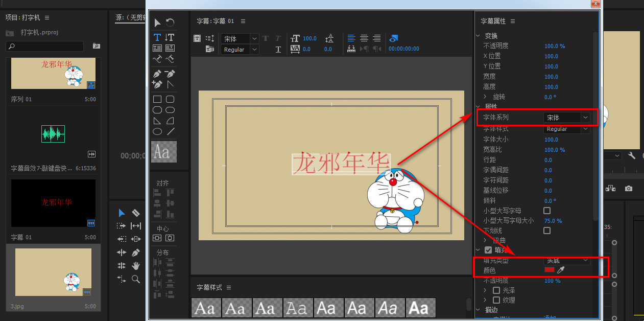Toggle Show Background Video icon
The image size is (644, 321).
394,38
